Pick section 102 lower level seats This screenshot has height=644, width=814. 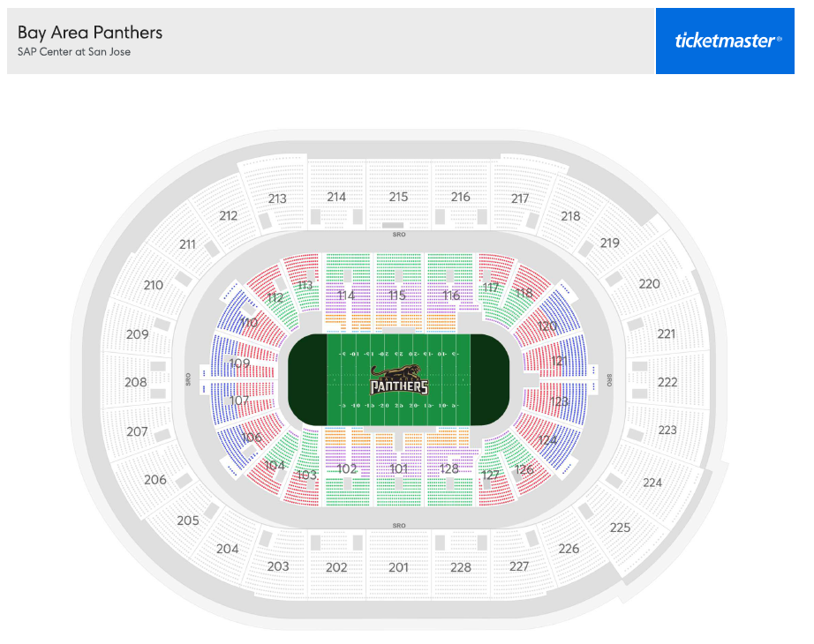(x=348, y=468)
